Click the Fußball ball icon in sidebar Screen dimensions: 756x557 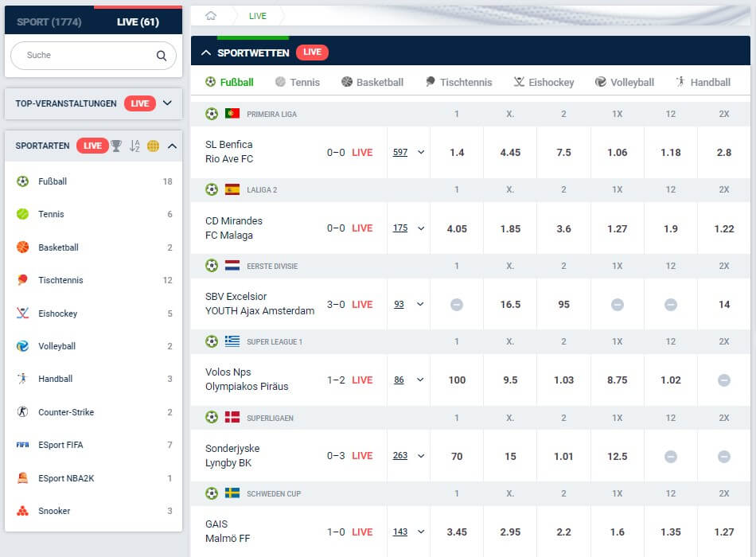click(22, 181)
